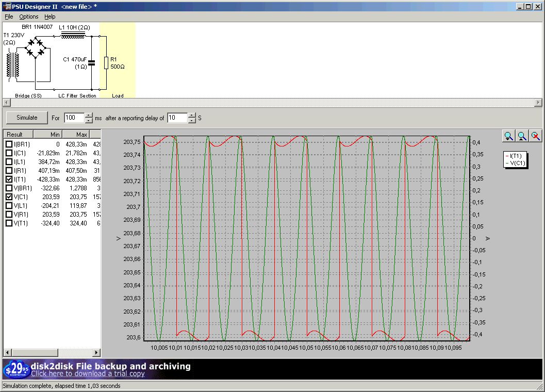Viewport: 545px width, 392px height.
Task: Enable the I(BR1) result trace checkbox
Action: pyautogui.click(x=9, y=144)
